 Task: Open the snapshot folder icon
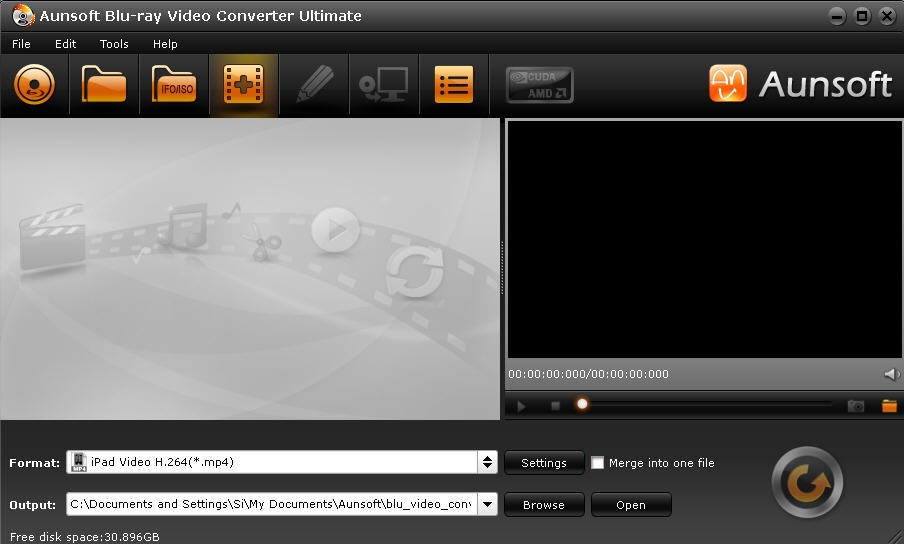[x=890, y=406]
